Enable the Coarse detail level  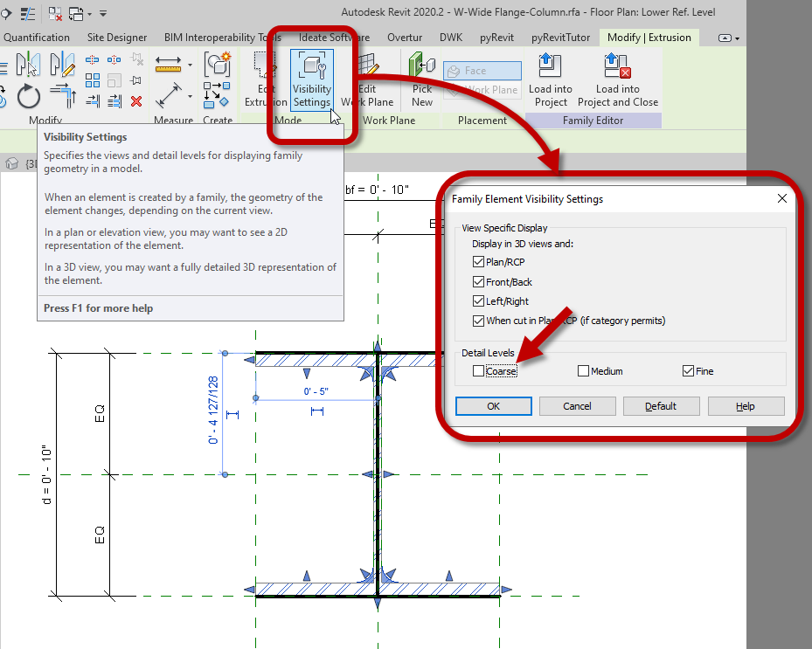[x=480, y=370]
